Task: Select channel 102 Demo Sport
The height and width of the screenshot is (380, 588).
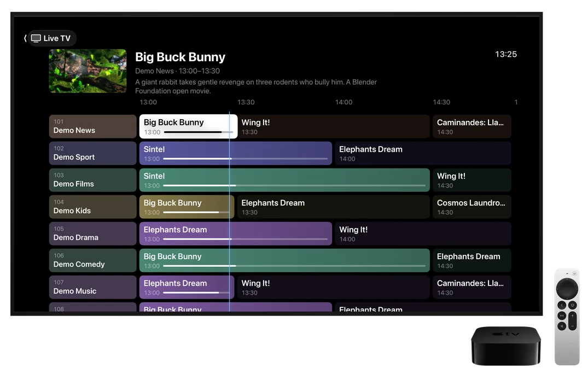Action: point(92,153)
